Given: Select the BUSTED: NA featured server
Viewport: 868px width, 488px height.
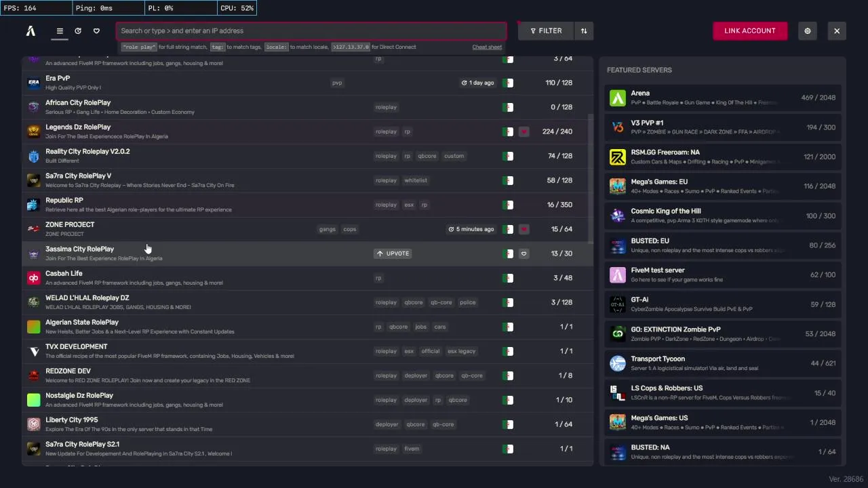Looking at the screenshot, I should coord(723,451).
